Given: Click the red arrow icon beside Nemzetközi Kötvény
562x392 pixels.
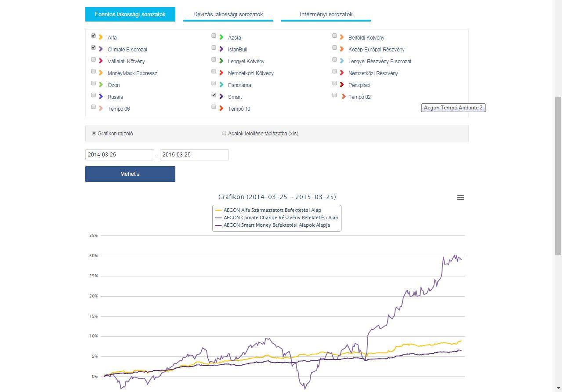Looking at the screenshot, I should [221, 73].
